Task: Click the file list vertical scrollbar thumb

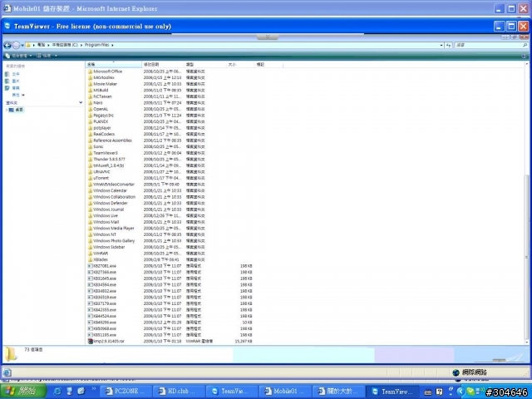Action: tap(526, 258)
